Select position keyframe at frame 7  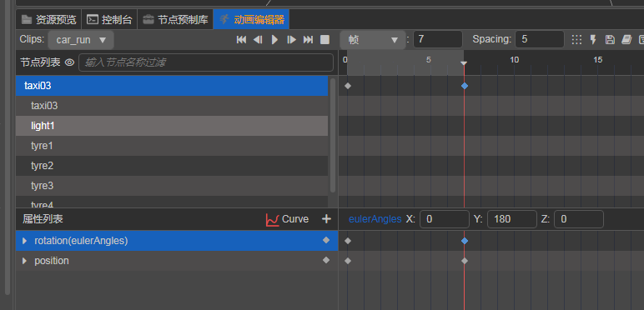465,261
